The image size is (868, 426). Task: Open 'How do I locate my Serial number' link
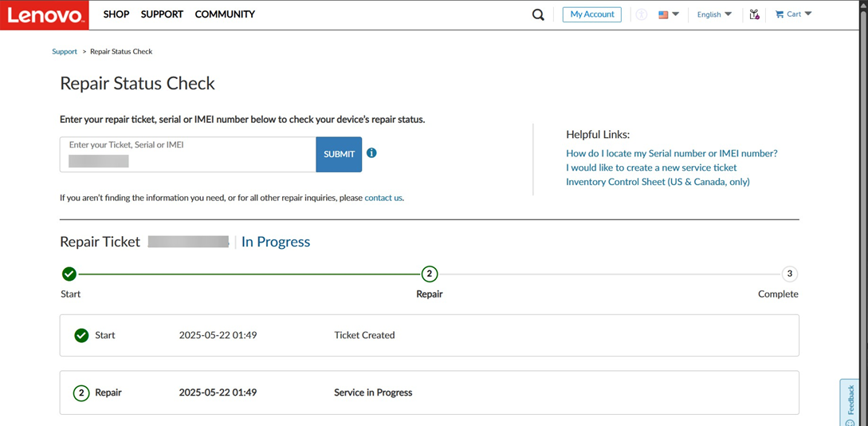coord(671,153)
